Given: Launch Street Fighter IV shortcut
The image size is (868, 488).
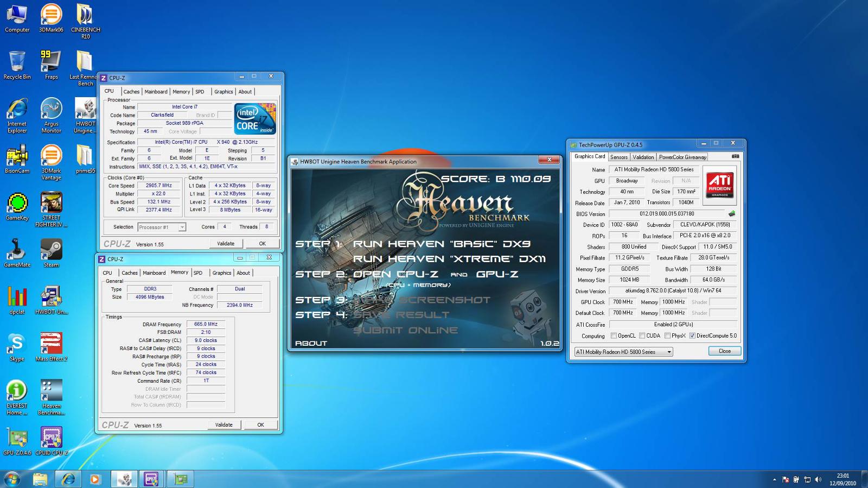Looking at the screenshot, I should [51, 210].
